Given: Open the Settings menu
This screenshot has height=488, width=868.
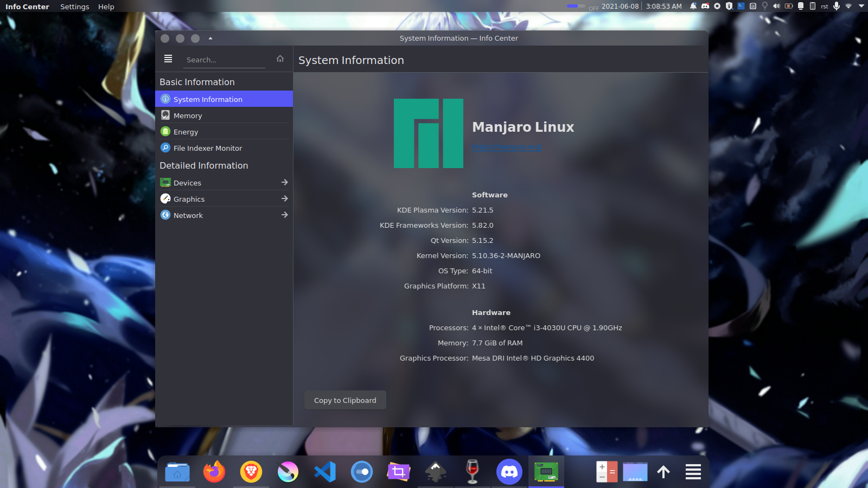Looking at the screenshot, I should coord(74,7).
